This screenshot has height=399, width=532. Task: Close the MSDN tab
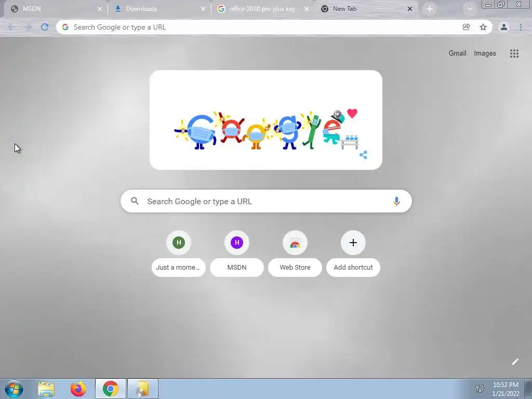99,9
